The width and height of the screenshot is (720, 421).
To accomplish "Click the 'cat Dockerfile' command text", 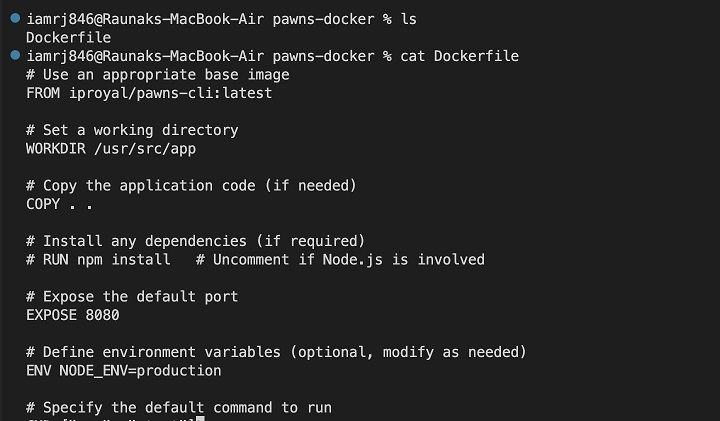I will click(x=460, y=56).
